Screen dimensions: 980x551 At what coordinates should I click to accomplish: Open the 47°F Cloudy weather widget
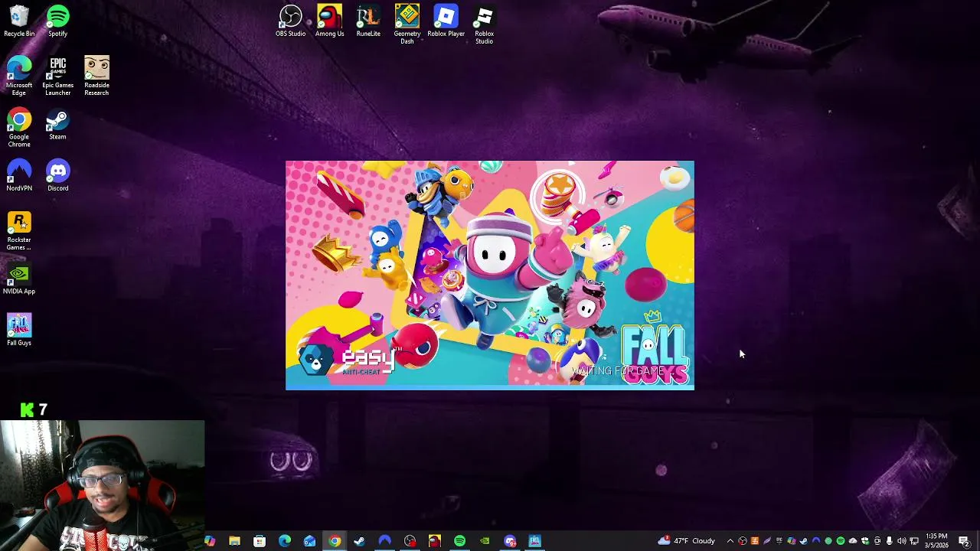coord(686,541)
